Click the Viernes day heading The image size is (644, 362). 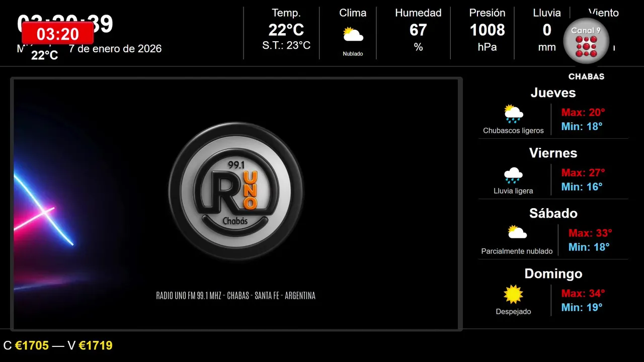pyautogui.click(x=553, y=153)
